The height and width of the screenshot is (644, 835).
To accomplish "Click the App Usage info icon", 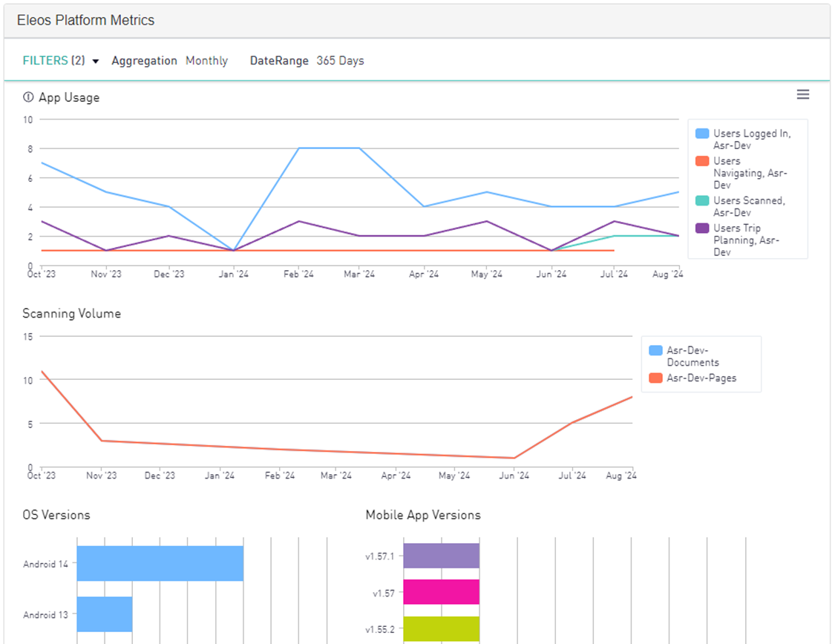I will (x=27, y=97).
